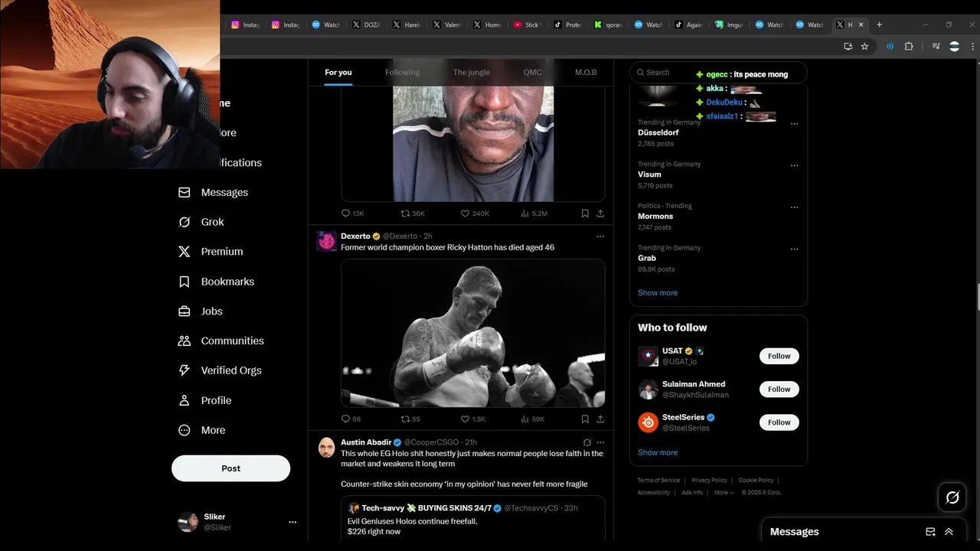Viewport: 980px width, 551px height.
Task: Open the Jobs sidebar item
Action: [200, 311]
